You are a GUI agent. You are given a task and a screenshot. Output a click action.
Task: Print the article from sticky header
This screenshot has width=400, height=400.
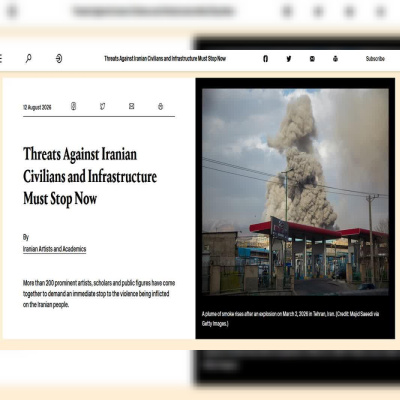(335, 59)
